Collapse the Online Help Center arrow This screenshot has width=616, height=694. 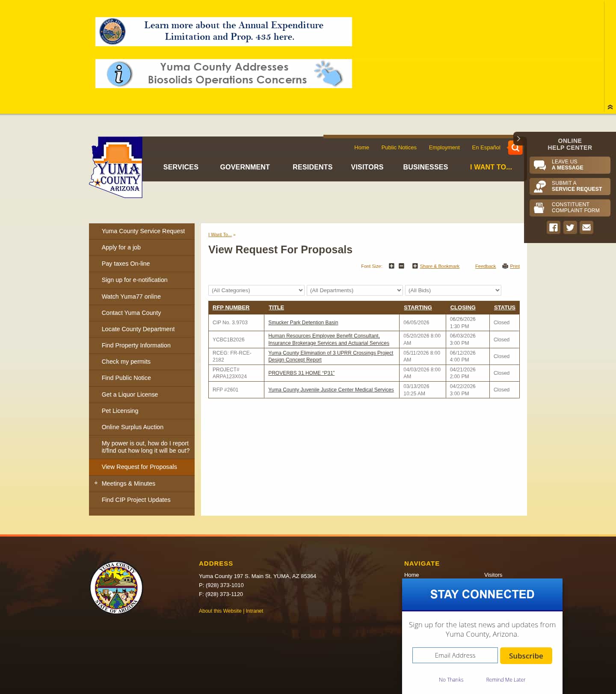518,139
